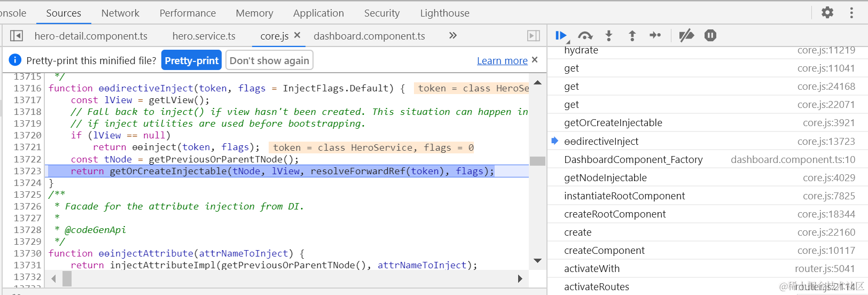The height and width of the screenshot is (295, 868).
Task: Click the info icon in the banner
Action: click(15, 60)
